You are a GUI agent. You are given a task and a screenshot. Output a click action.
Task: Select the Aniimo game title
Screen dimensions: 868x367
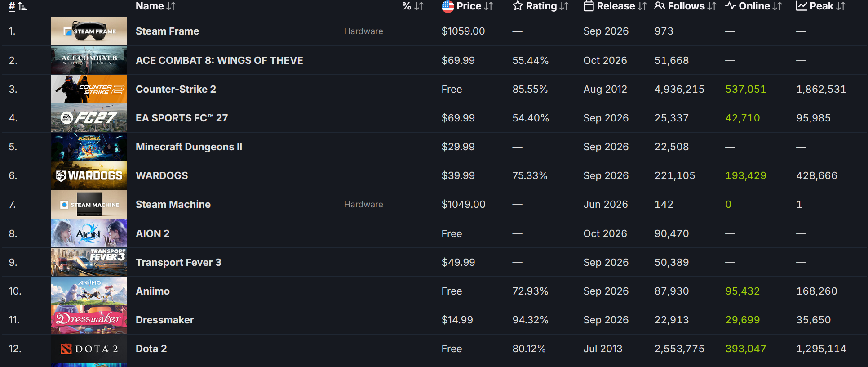click(x=153, y=291)
